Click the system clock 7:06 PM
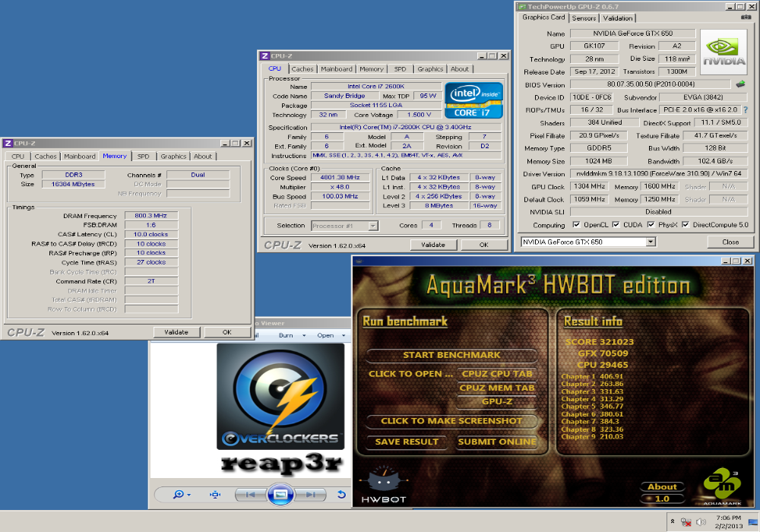The image size is (760, 532). tap(729, 518)
